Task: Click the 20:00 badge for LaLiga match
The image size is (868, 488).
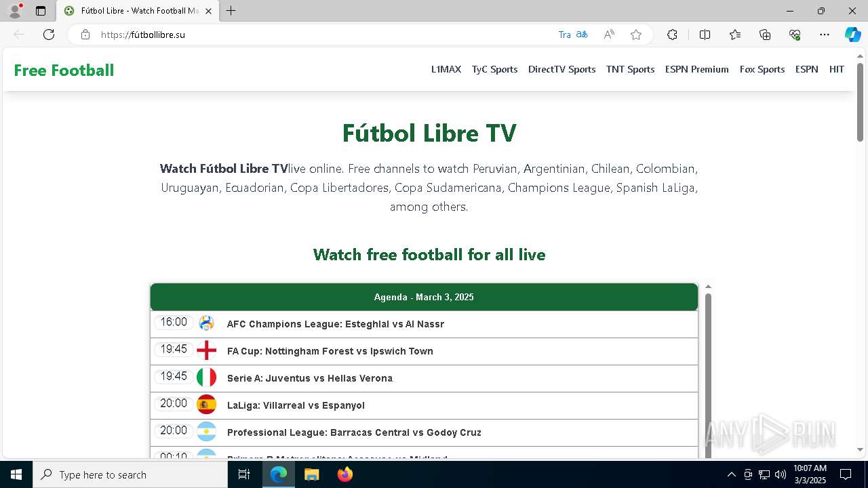Action: (x=174, y=403)
